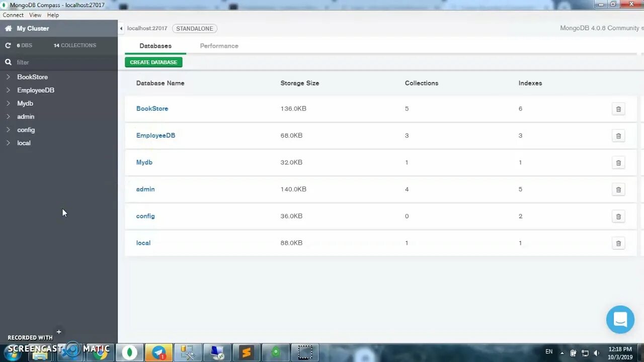The width and height of the screenshot is (644, 362).
Task: Click the 140.0KB storage size value
Action: tap(293, 189)
